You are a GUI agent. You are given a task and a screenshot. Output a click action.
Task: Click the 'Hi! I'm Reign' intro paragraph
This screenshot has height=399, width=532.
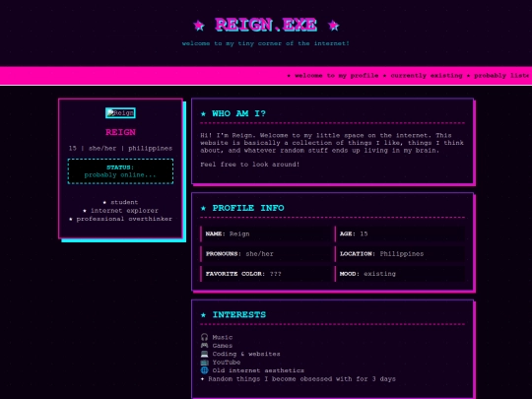coord(332,143)
